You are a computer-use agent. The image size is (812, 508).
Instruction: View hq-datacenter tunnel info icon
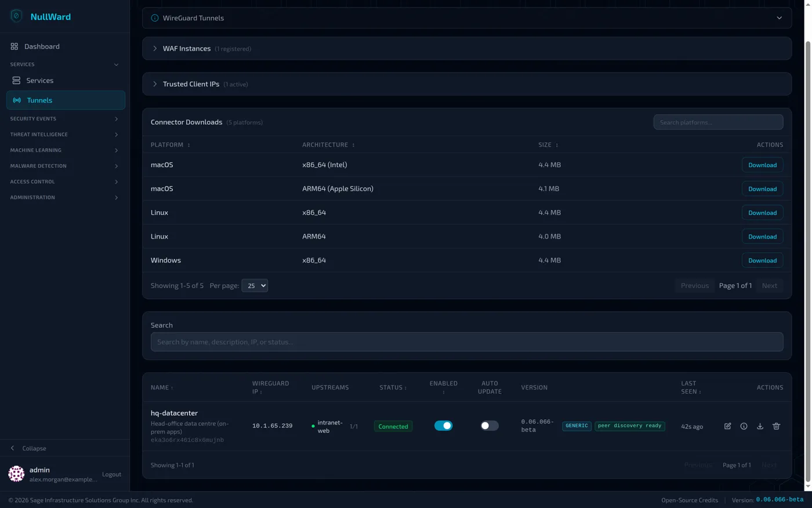(x=744, y=426)
